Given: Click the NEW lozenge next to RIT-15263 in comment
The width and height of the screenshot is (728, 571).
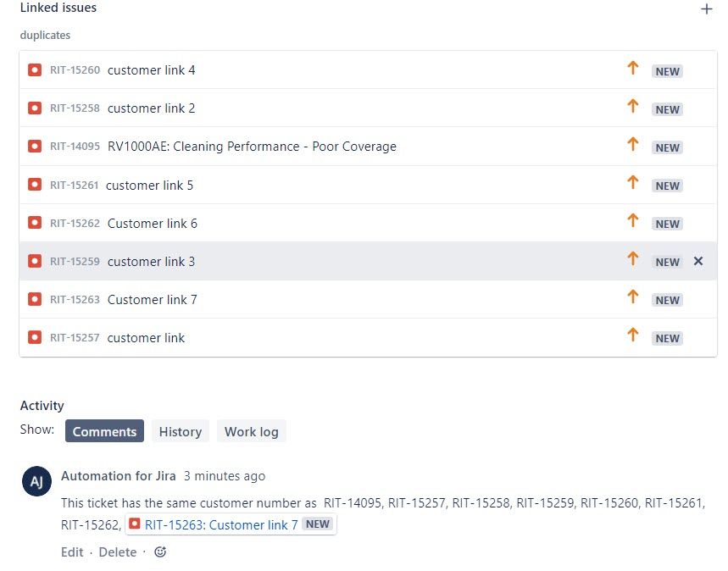Looking at the screenshot, I should (x=317, y=524).
